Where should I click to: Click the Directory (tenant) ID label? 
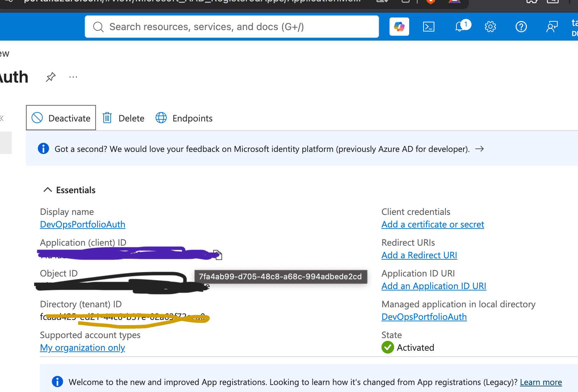point(81,304)
